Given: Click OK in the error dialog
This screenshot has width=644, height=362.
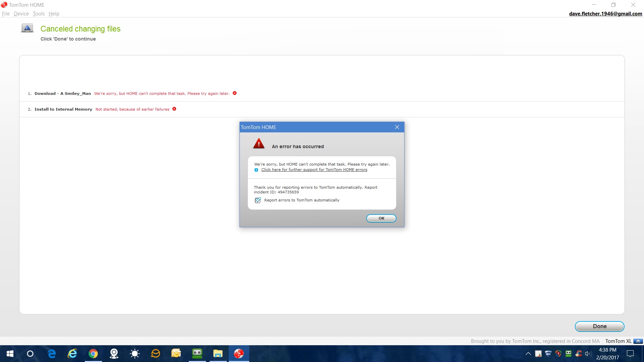Looking at the screenshot, I should pos(381,218).
